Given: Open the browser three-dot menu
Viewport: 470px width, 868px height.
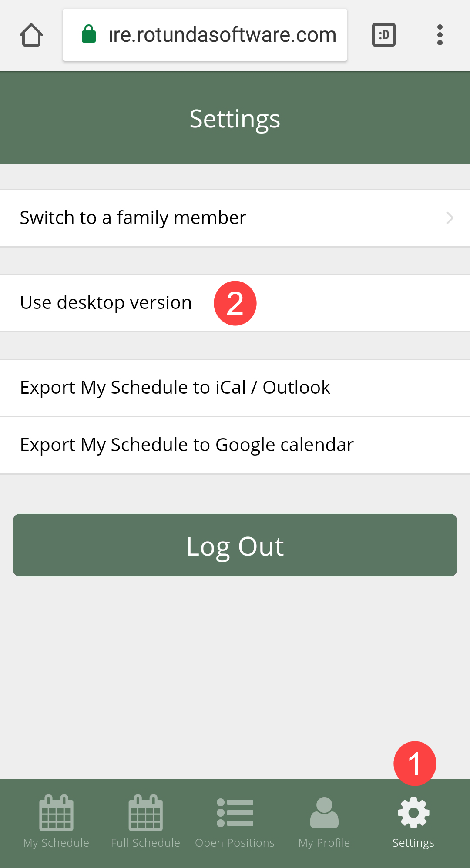Looking at the screenshot, I should (440, 35).
